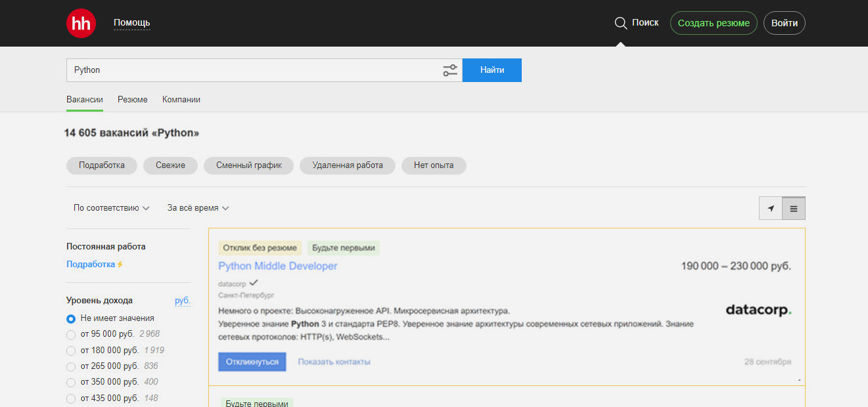Select the Компании tab
Image resolution: width=868 pixels, height=407 pixels.
pos(181,100)
